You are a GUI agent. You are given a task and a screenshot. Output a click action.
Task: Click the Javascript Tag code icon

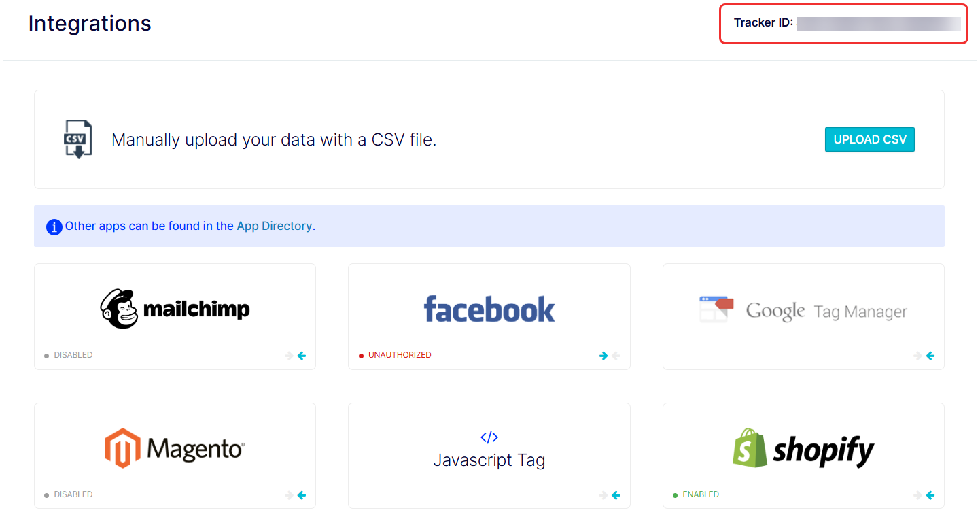pyautogui.click(x=489, y=437)
